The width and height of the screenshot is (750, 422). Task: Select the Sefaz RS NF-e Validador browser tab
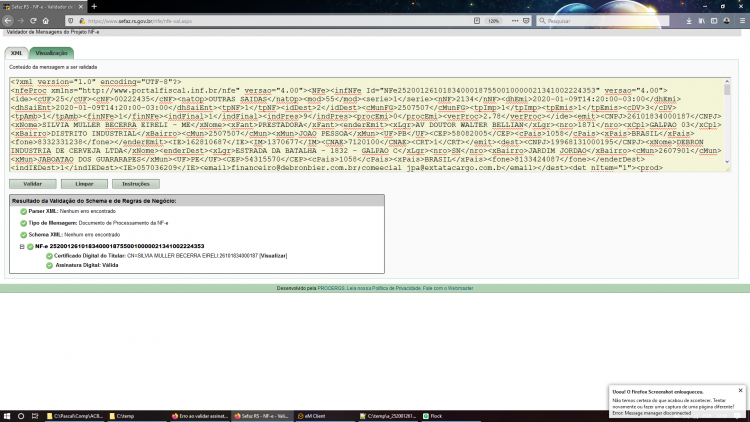coord(39,7)
